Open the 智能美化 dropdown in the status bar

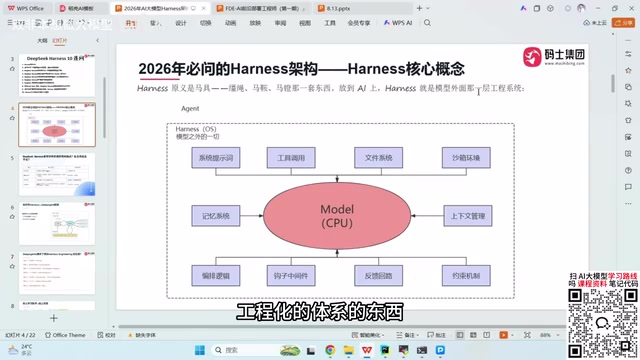tap(368, 335)
